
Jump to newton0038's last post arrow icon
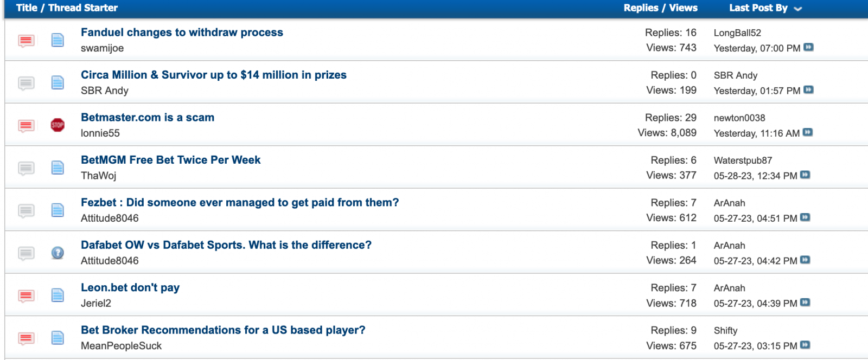pos(808,132)
